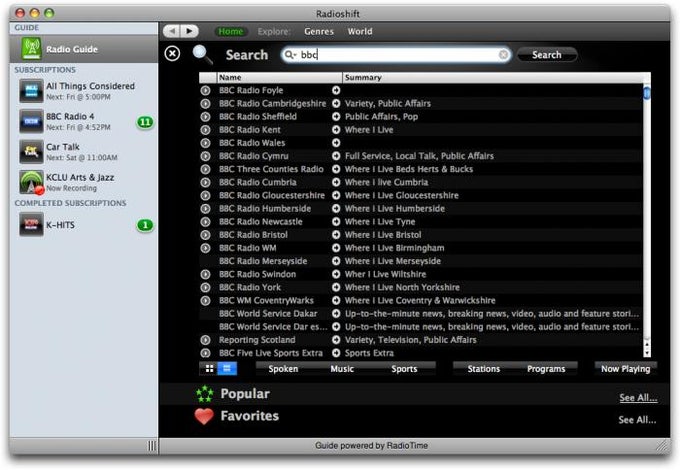Viewport: 680px width, 470px height.
Task: Filter results by Sports
Action: (404, 369)
